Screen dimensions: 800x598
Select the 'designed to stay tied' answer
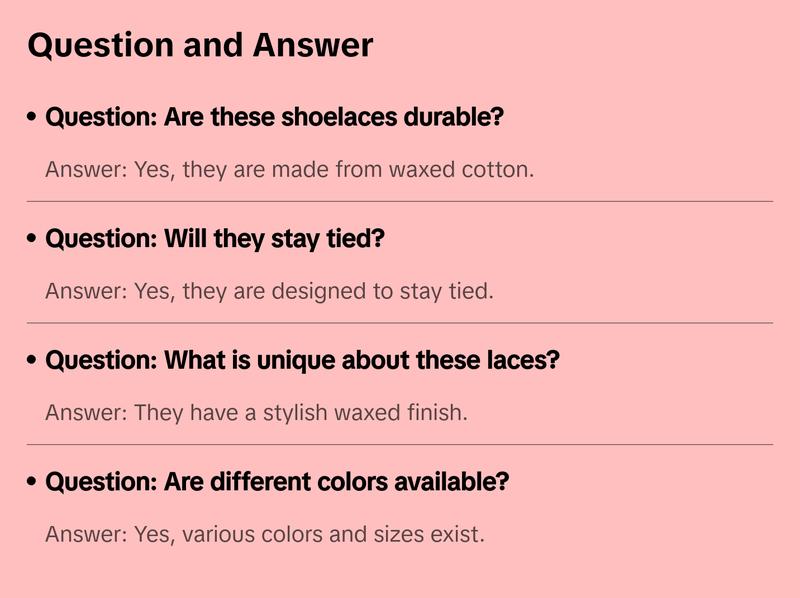(269, 291)
